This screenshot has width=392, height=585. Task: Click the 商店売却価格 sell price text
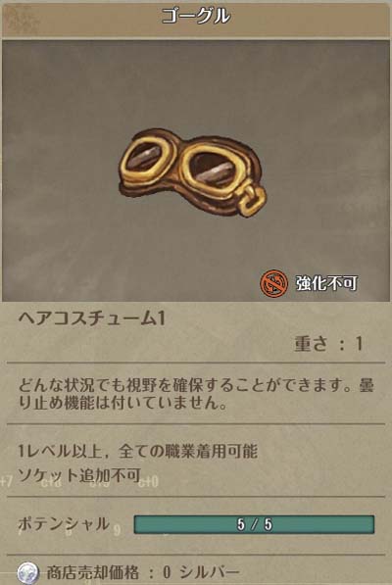(x=93, y=572)
